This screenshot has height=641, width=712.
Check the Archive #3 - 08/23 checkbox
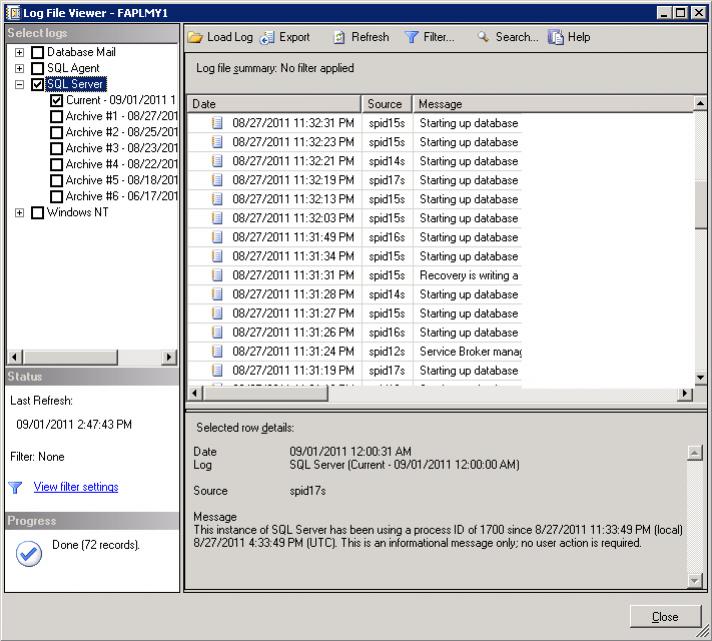pyautogui.click(x=56, y=148)
